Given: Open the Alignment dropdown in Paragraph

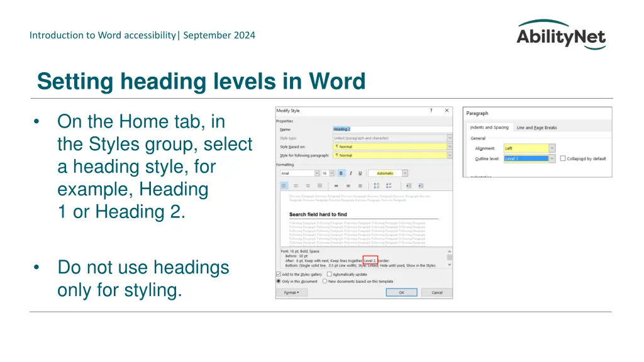Looking at the screenshot, I should point(552,148).
